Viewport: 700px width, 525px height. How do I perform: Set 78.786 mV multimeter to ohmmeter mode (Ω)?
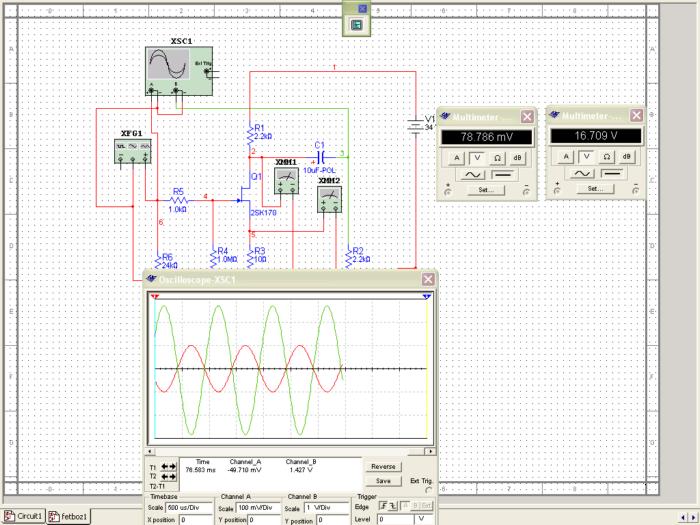pyautogui.click(x=497, y=158)
